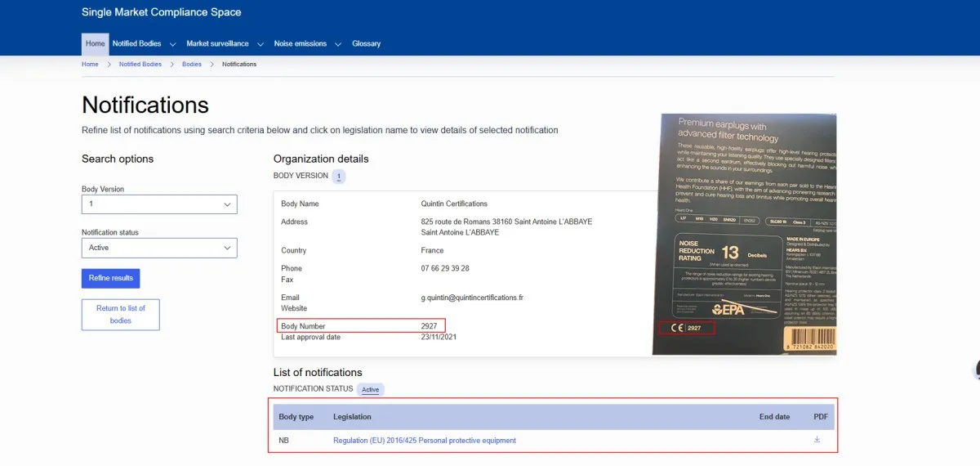Click the earplugs packaging photo

pos(743,233)
